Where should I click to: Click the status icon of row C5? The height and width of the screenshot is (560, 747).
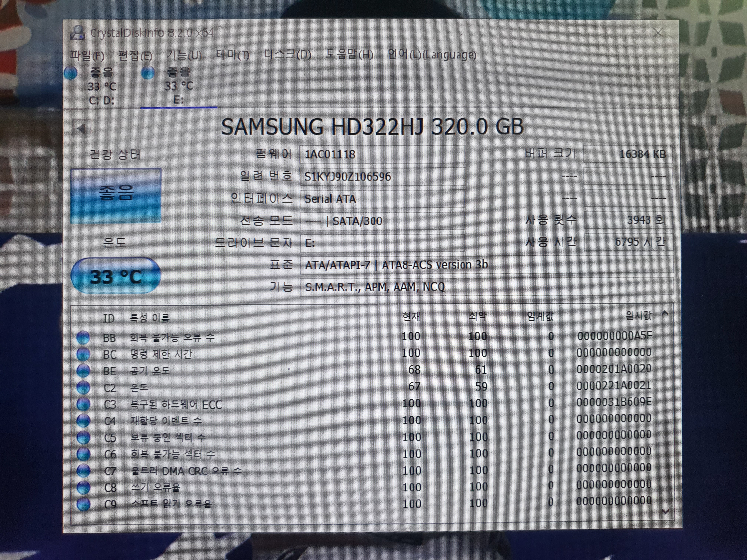pyautogui.click(x=83, y=437)
